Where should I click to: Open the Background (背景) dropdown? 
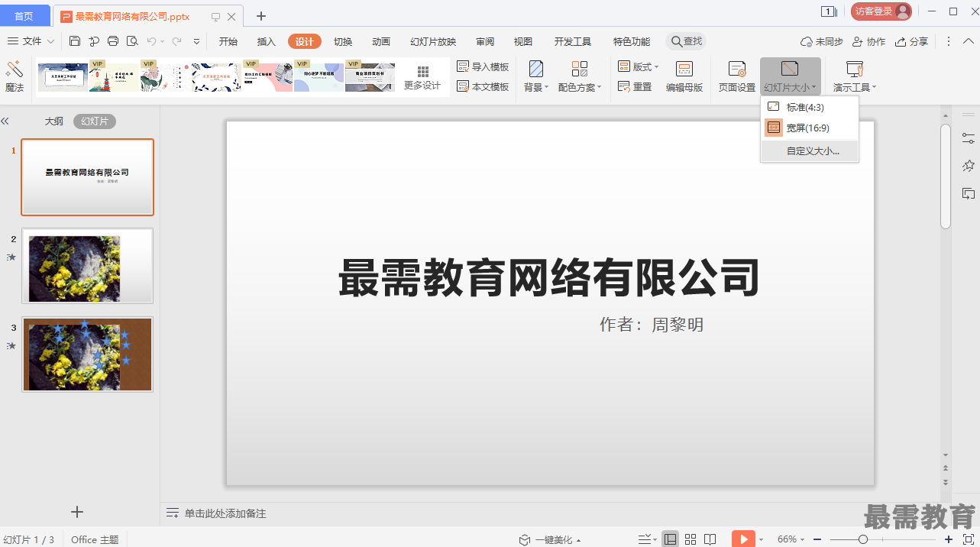[536, 77]
